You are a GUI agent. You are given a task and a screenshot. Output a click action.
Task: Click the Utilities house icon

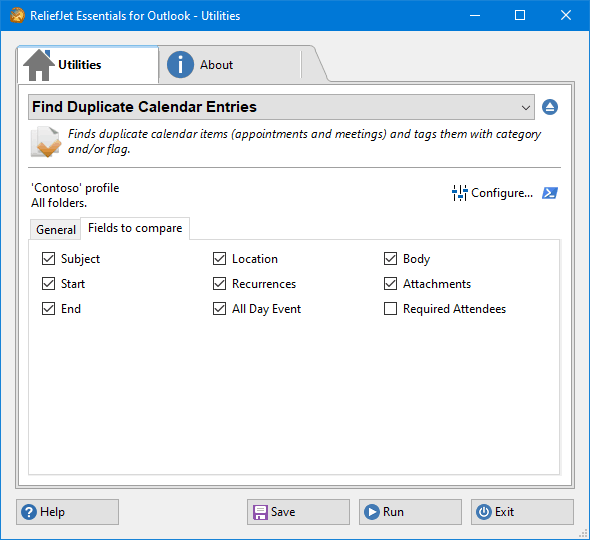(x=39, y=65)
